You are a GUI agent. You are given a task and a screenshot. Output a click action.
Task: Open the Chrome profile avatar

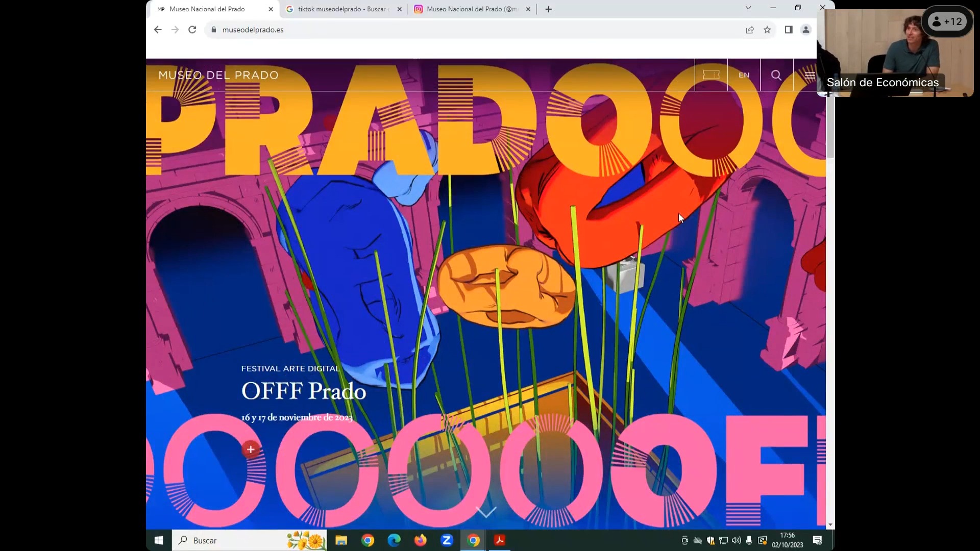pos(806,30)
